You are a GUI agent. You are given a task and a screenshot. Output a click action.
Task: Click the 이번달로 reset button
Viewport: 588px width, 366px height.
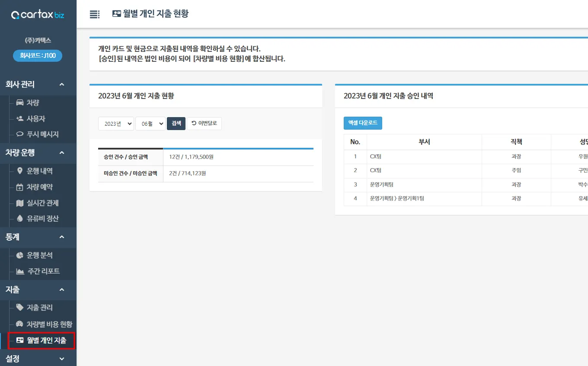205,124
